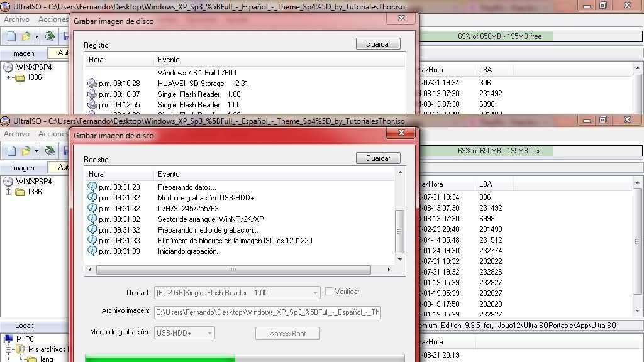
Task: Open the Acciones menu in the upper window
Action: [53, 19]
